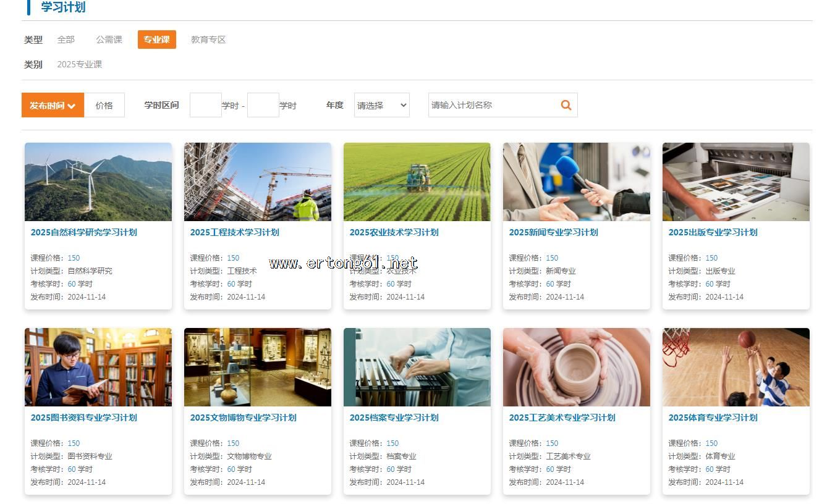Click the orange search magnifier icon
The width and height of the screenshot is (835, 504).
pos(566,105)
